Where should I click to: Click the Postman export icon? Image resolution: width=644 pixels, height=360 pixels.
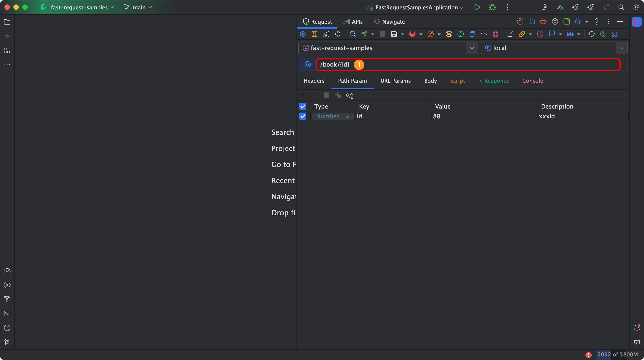430,34
